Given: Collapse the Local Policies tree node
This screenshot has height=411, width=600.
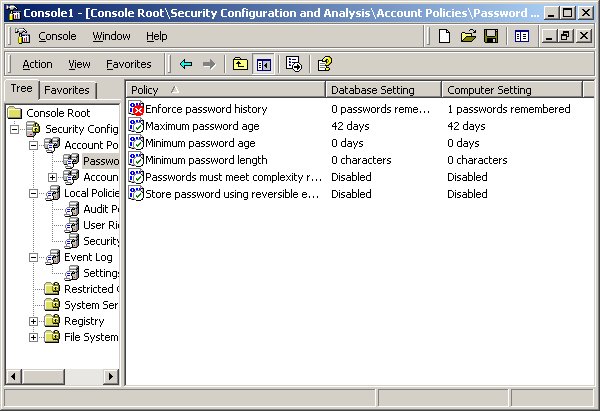Looking at the screenshot, I should pos(34,193).
